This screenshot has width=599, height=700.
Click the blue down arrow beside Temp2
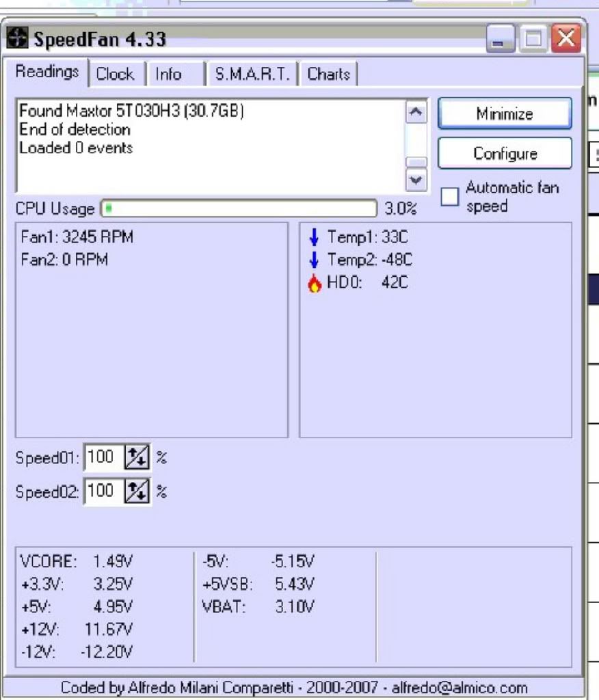click(314, 260)
